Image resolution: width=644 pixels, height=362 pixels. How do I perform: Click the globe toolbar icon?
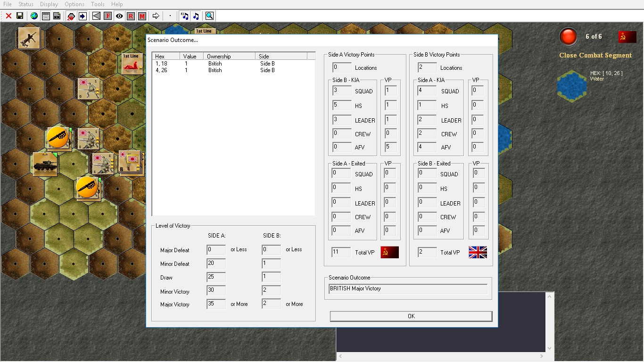[34, 16]
